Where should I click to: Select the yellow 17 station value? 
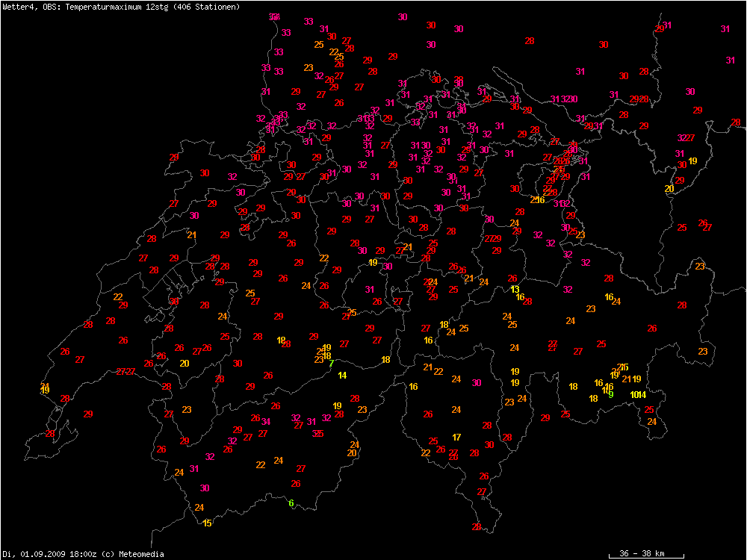pos(456,437)
